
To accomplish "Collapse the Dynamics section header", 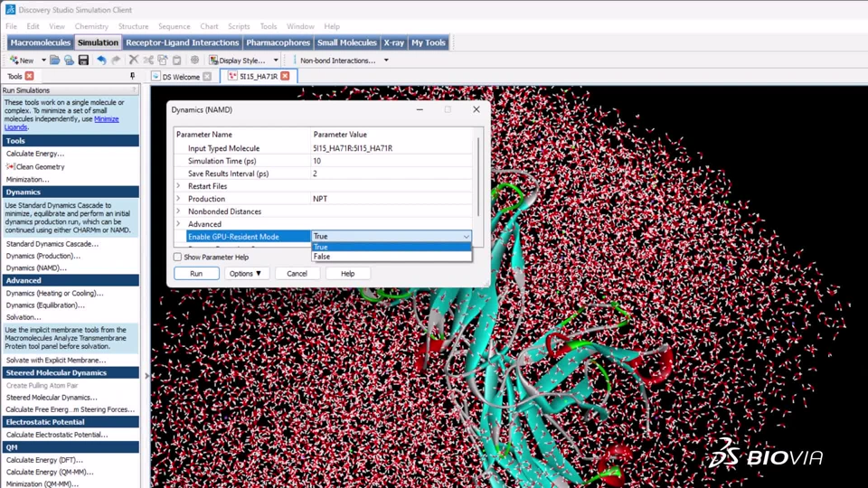I will (71, 192).
